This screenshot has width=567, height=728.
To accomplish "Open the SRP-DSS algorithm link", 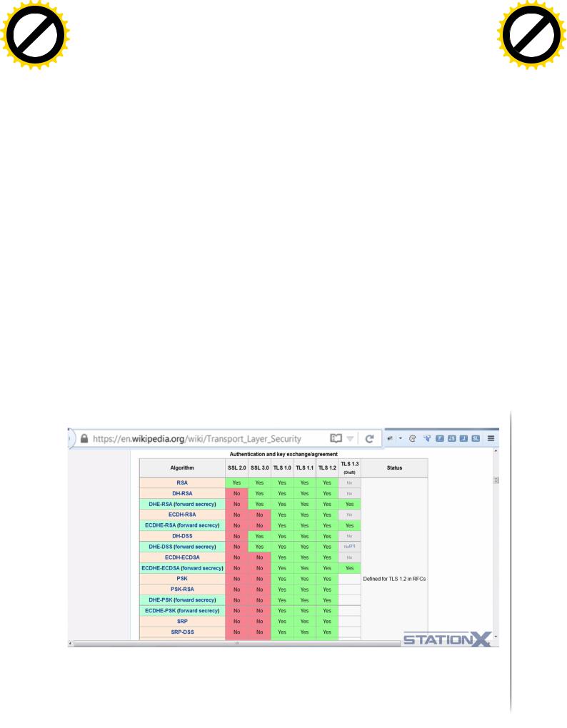I will tap(182, 632).
